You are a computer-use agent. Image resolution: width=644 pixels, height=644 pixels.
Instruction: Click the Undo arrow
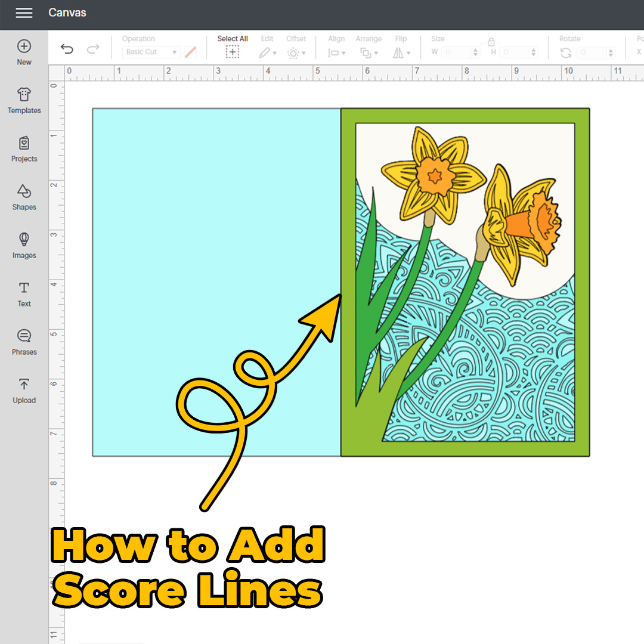click(x=67, y=49)
